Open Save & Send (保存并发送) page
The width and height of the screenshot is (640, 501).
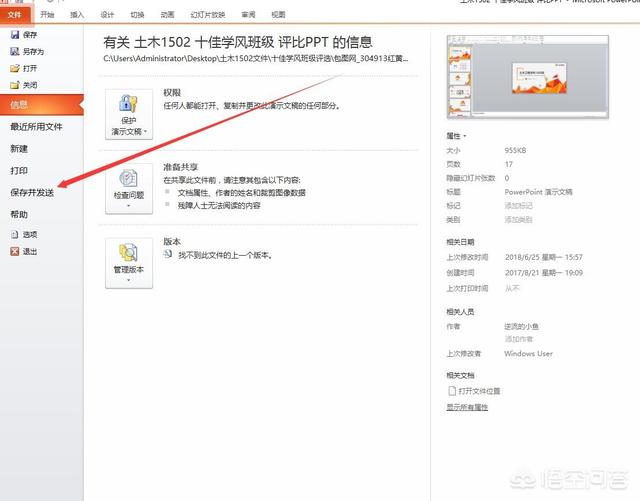(32, 192)
